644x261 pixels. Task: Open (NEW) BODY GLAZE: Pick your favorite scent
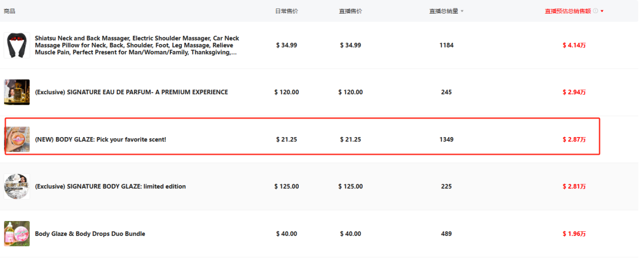(101, 139)
